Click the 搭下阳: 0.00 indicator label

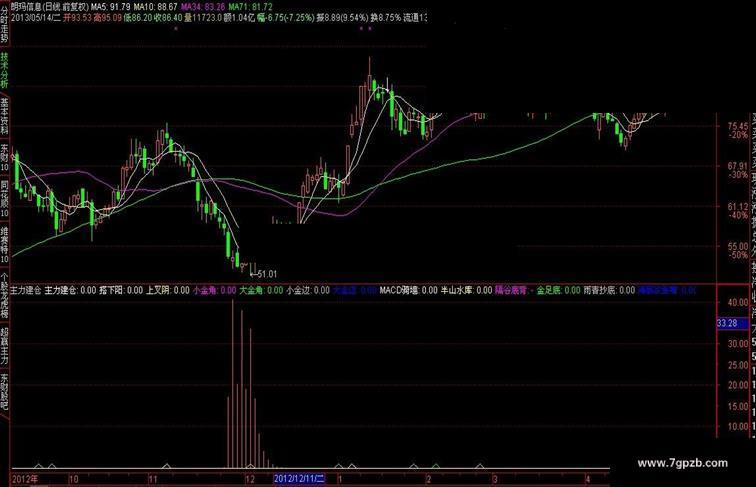[x=121, y=290]
